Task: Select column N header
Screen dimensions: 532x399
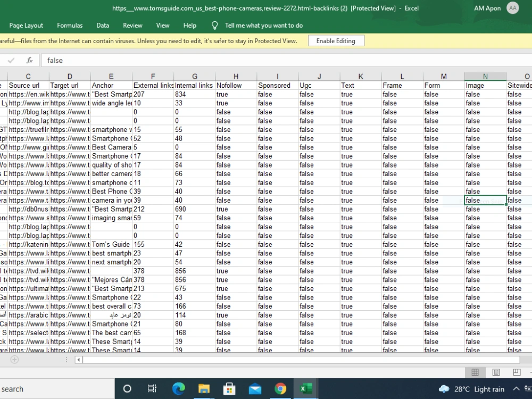Action: (x=485, y=76)
